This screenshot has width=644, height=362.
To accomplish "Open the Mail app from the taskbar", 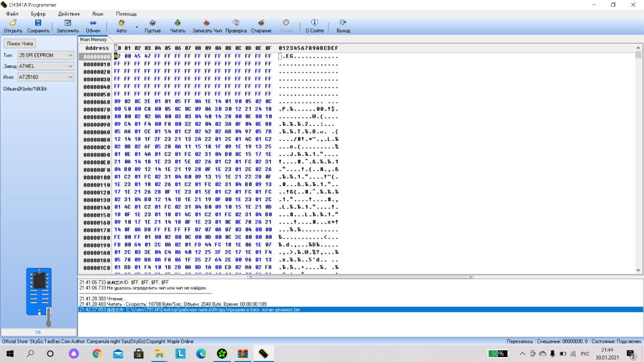I will pyautogui.click(x=118, y=354).
